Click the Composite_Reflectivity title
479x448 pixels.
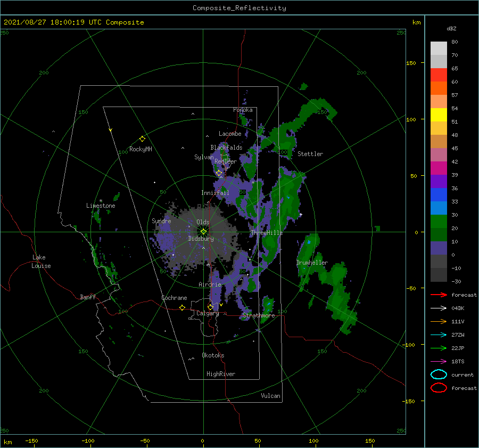point(240,8)
